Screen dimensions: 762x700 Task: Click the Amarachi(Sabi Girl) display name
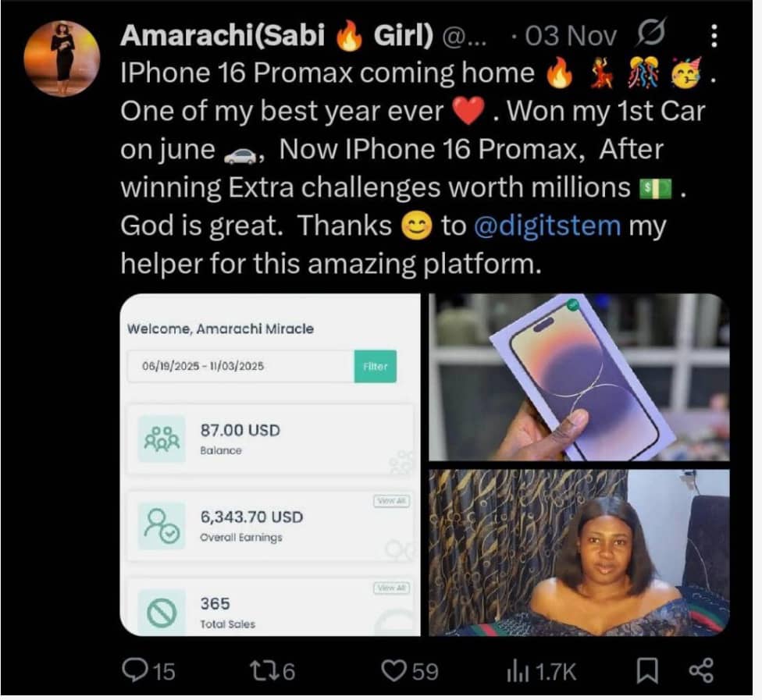pos(276,35)
